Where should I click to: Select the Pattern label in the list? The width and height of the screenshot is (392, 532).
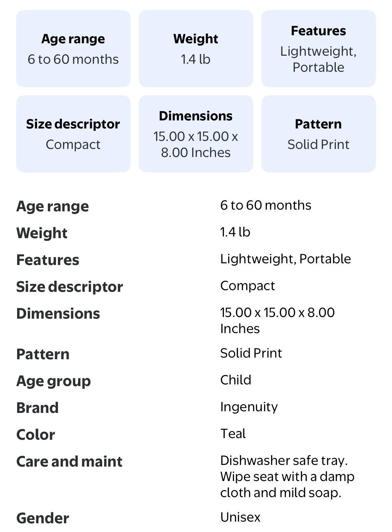pyautogui.click(x=43, y=354)
